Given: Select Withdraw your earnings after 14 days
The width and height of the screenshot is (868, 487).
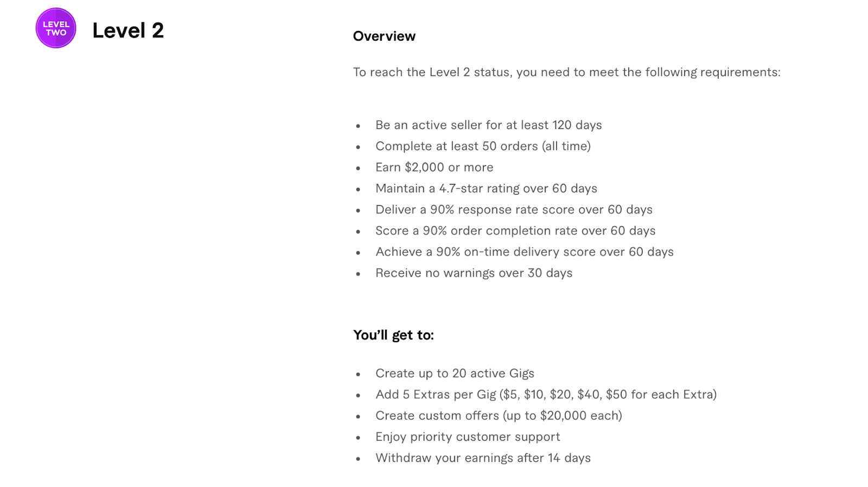Looking at the screenshot, I should (483, 458).
